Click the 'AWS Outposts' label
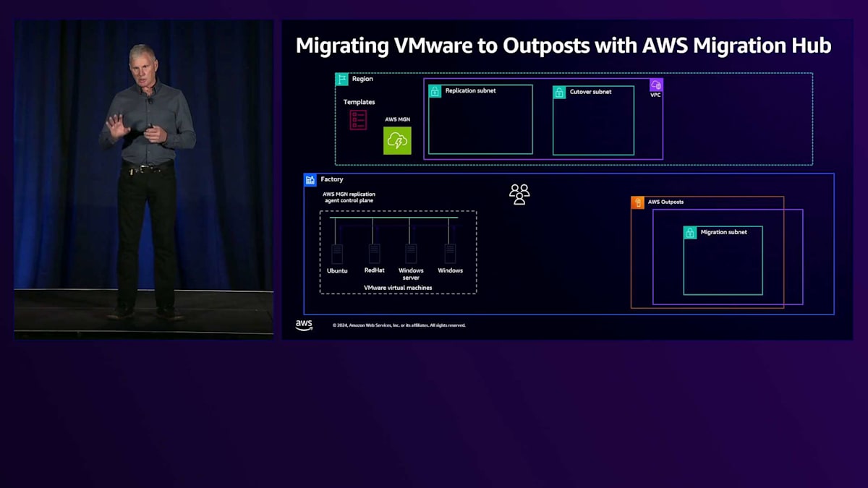 click(x=665, y=202)
